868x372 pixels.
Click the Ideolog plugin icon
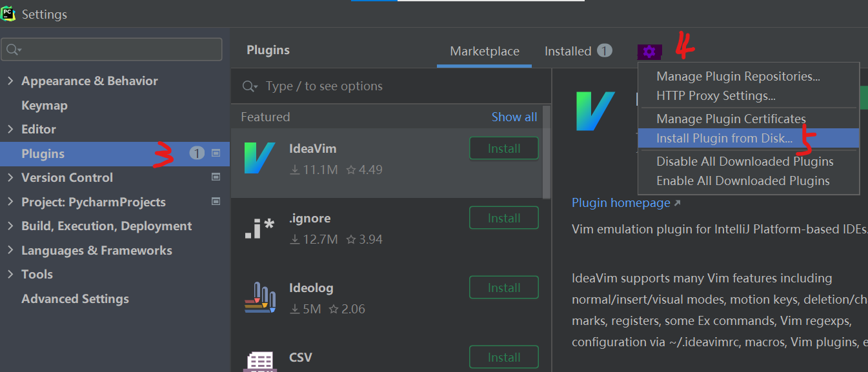pos(259,298)
